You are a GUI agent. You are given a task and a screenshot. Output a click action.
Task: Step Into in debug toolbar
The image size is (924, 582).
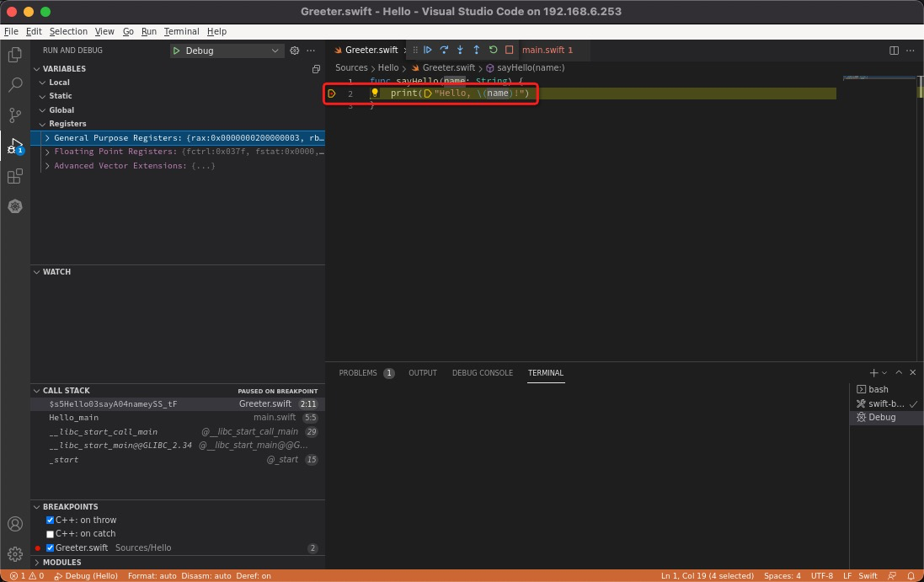[460, 50]
